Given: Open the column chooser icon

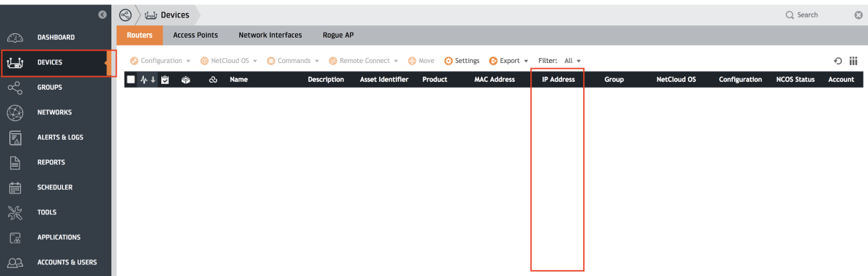Looking at the screenshot, I should [854, 61].
